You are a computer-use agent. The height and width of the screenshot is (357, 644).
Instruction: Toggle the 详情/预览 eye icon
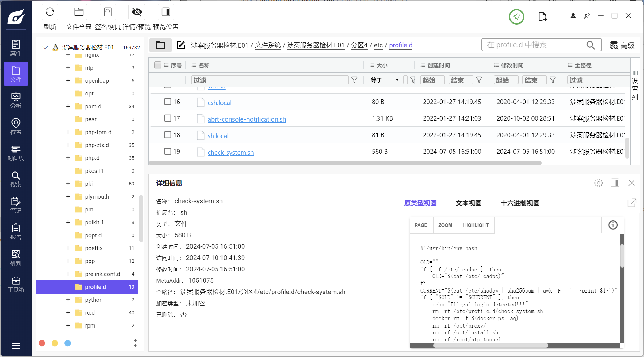(137, 12)
